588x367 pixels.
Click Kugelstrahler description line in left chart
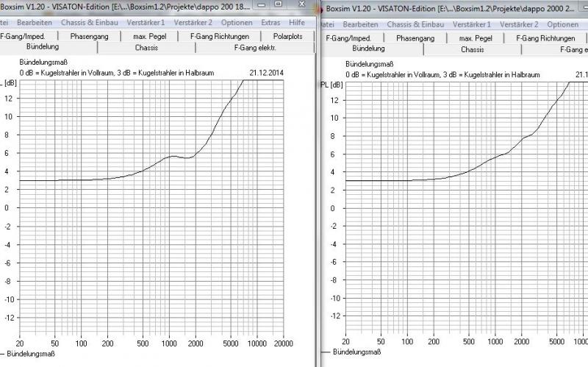tap(117, 73)
